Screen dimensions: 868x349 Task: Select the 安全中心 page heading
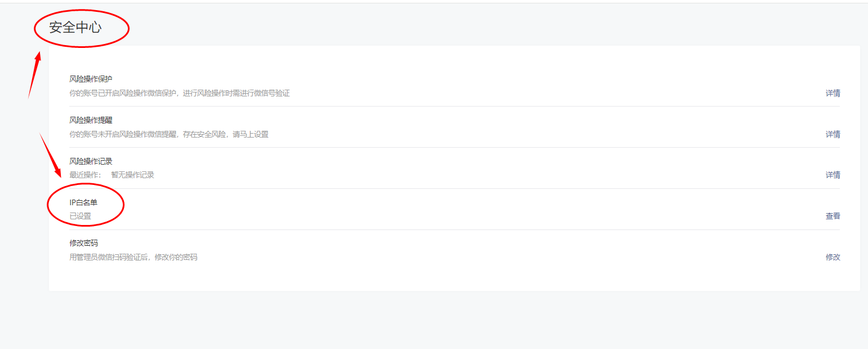75,27
